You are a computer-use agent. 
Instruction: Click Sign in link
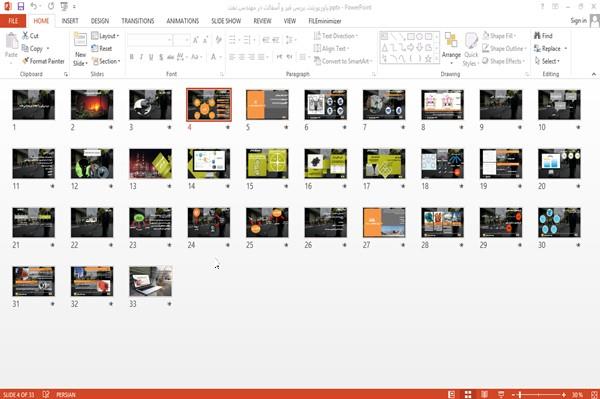(578, 21)
